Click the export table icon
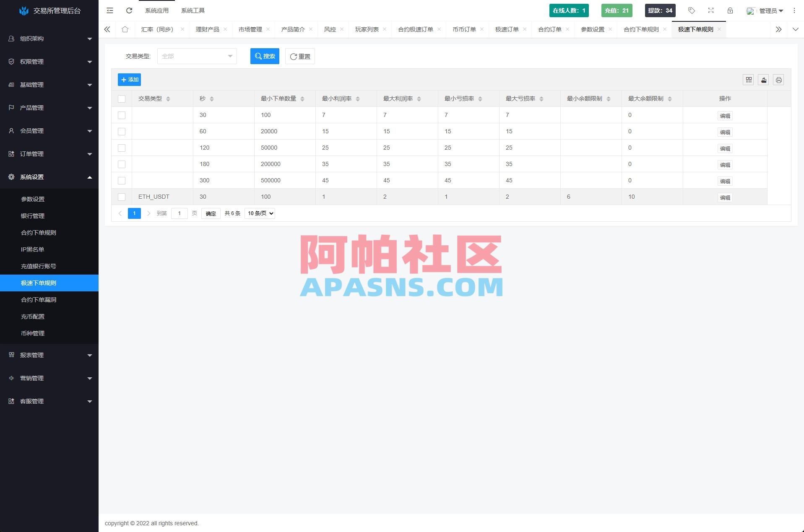This screenshot has width=804, height=532. [x=763, y=80]
